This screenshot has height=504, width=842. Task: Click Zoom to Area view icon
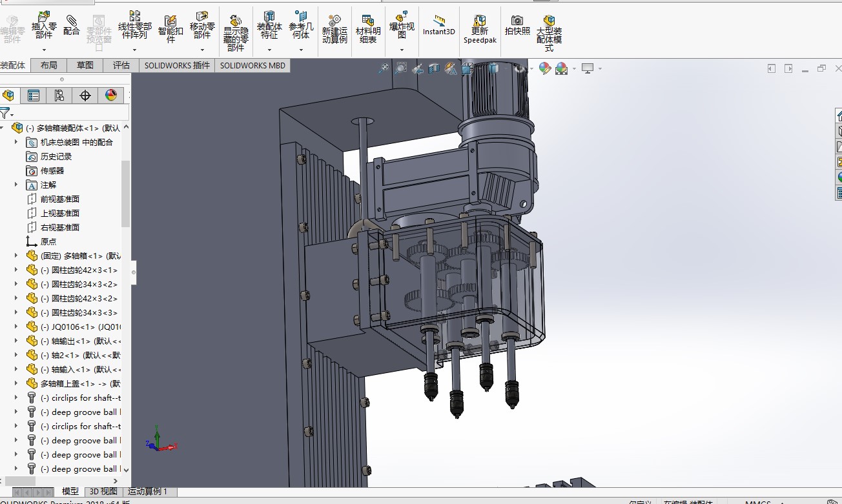coord(401,68)
